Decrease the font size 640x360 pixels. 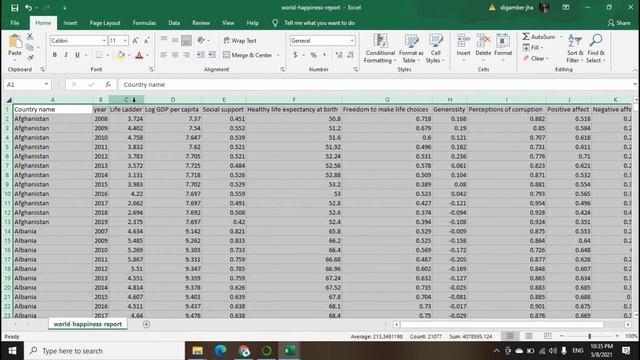pyautogui.click(x=146, y=40)
